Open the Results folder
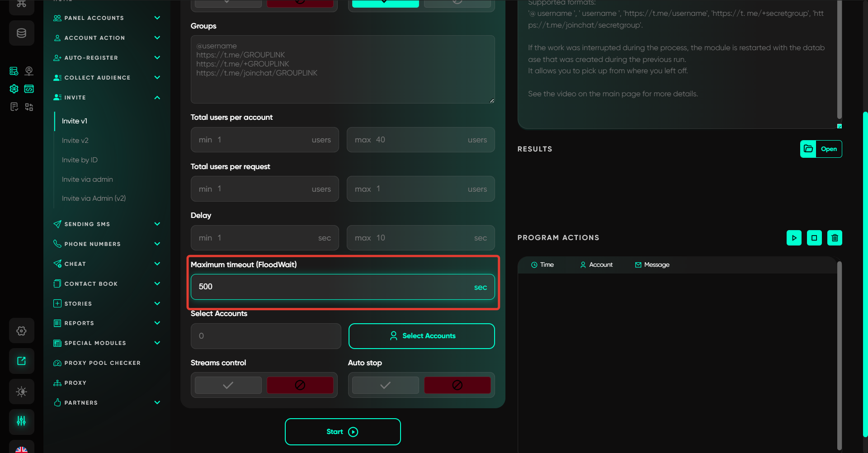The height and width of the screenshot is (453, 868). 821,149
